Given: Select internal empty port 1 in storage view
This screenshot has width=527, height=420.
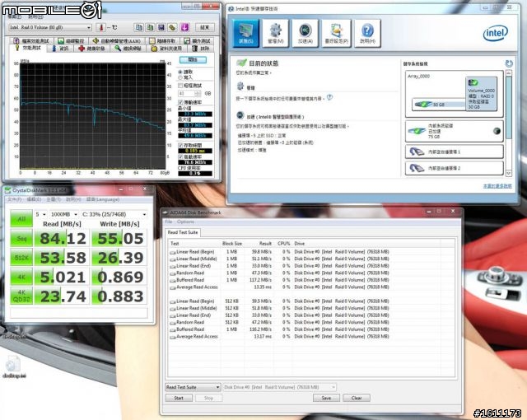Looking at the screenshot, I should click(x=454, y=152).
